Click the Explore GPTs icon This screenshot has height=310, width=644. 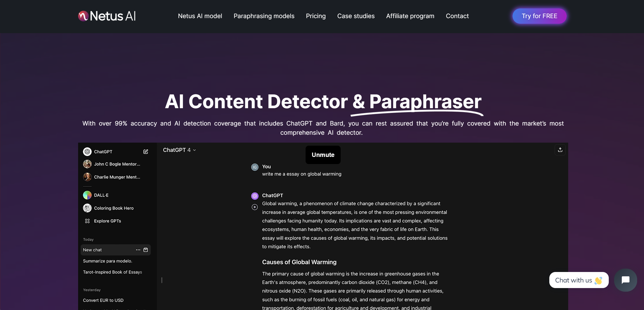pyautogui.click(x=87, y=221)
